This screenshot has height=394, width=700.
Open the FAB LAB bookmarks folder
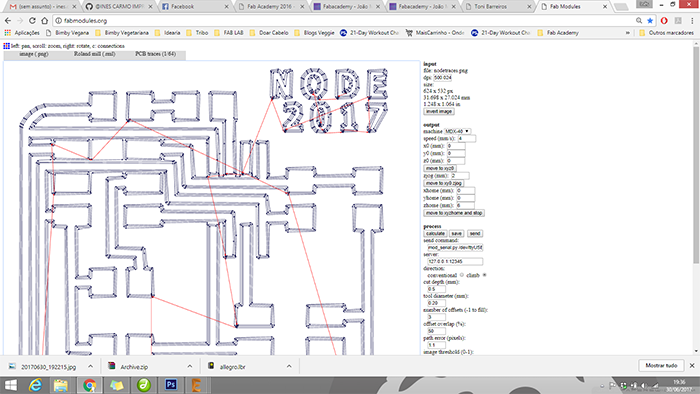(229, 33)
